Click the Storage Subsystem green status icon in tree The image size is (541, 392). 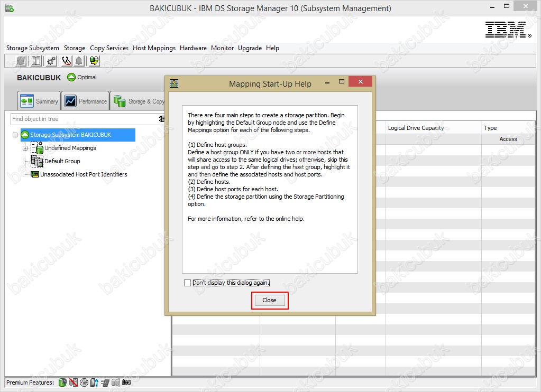(25, 135)
